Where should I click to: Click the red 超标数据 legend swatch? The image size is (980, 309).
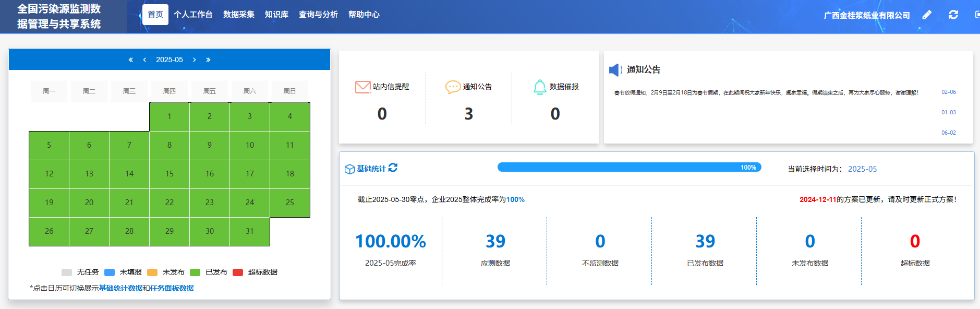pos(238,272)
